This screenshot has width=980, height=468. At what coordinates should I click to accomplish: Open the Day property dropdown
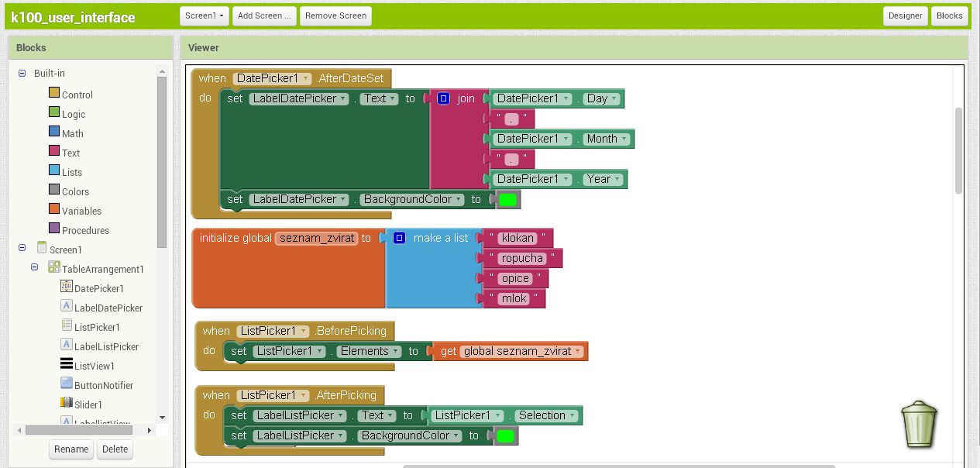pyautogui.click(x=603, y=98)
